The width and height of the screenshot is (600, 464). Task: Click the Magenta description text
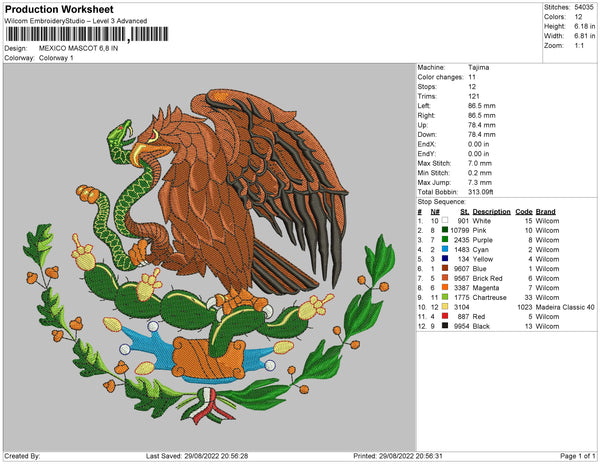tap(486, 288)
